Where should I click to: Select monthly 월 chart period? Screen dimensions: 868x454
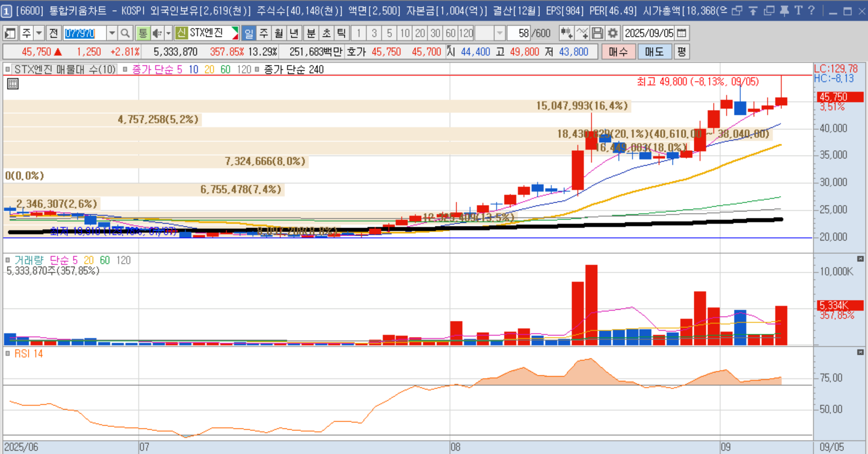pos(279,33)
